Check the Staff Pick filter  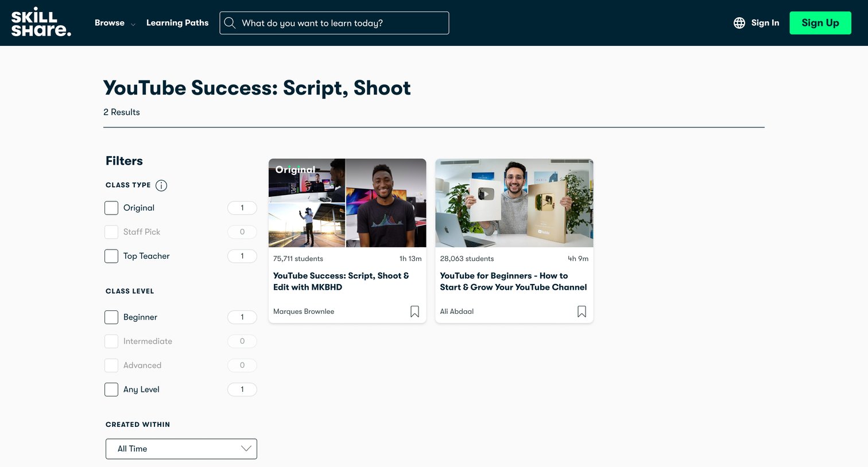pos(111,232)
